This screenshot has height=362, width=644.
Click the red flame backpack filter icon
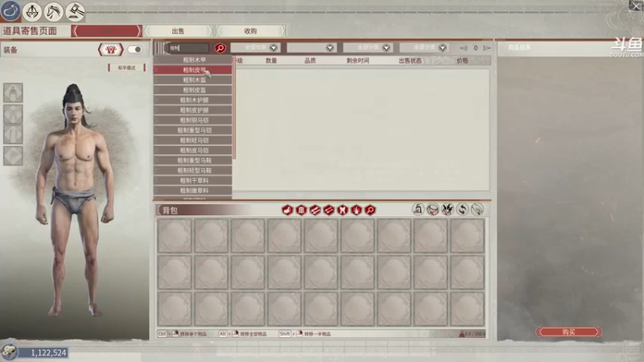(x=357, y=210)
